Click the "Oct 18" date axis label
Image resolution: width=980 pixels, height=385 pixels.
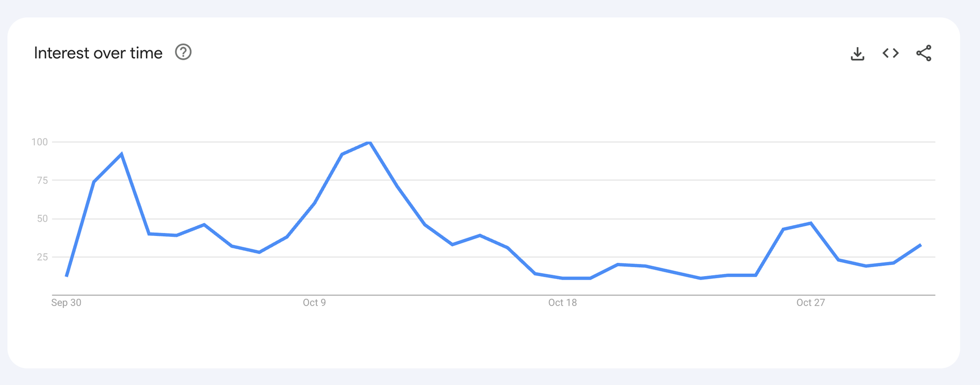pos(563,303)
